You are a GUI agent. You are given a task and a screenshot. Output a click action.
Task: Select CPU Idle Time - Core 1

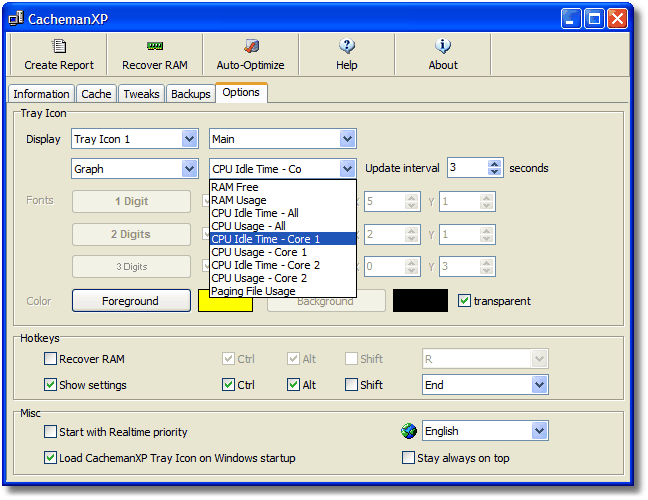pyautogui.click(x=283, y=239)
